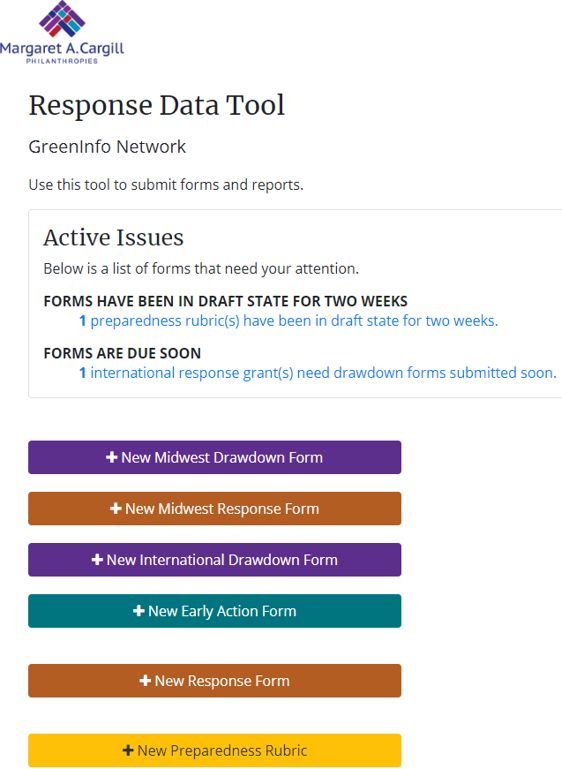The image size is (562, 769).
Task: Click the Active Issues panel heading
Action: coord(113,237)
